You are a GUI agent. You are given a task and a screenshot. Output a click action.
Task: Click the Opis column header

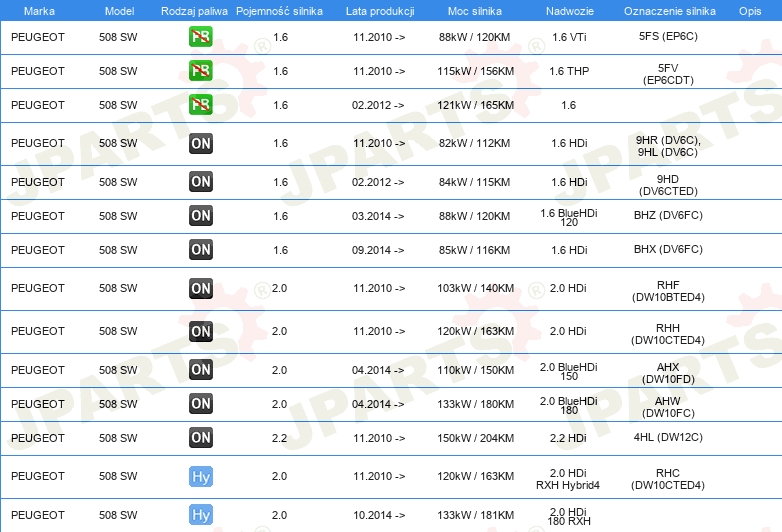[750, 11]
